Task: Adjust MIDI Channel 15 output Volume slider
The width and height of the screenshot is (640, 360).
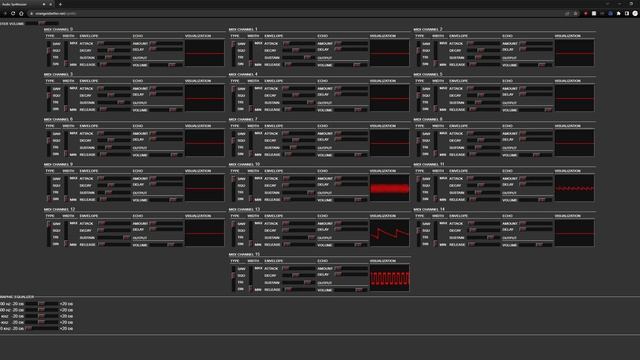Action: click(x=351, y=290)
